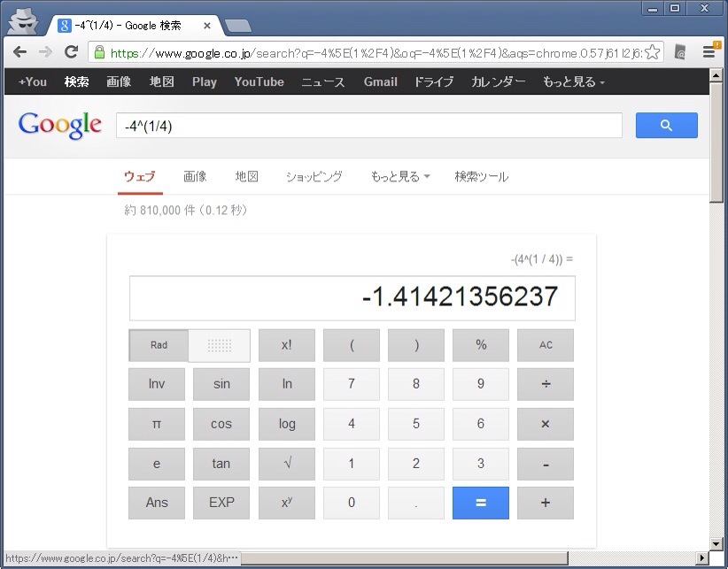The height and width of the screenshot is (569, 728).
Task: Go back using the browser back arrow
Action: click(19, 52)
